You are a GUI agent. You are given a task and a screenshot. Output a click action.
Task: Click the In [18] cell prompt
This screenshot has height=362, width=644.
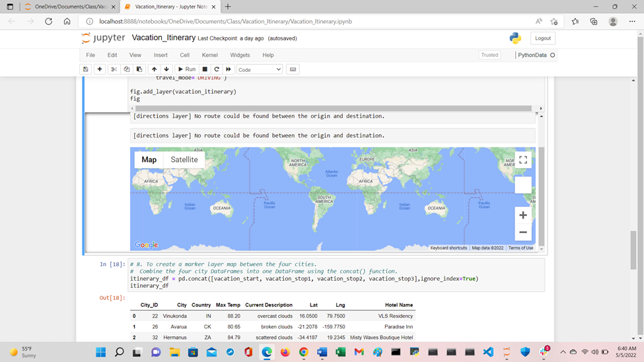pos(112,264)
